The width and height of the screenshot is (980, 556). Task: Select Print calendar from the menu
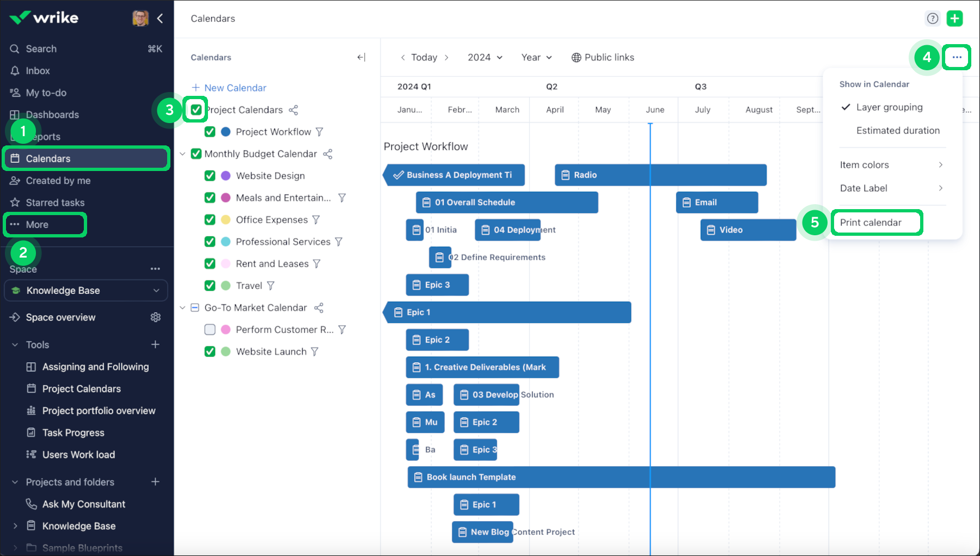pyautogui.click(x=871, y=223)
